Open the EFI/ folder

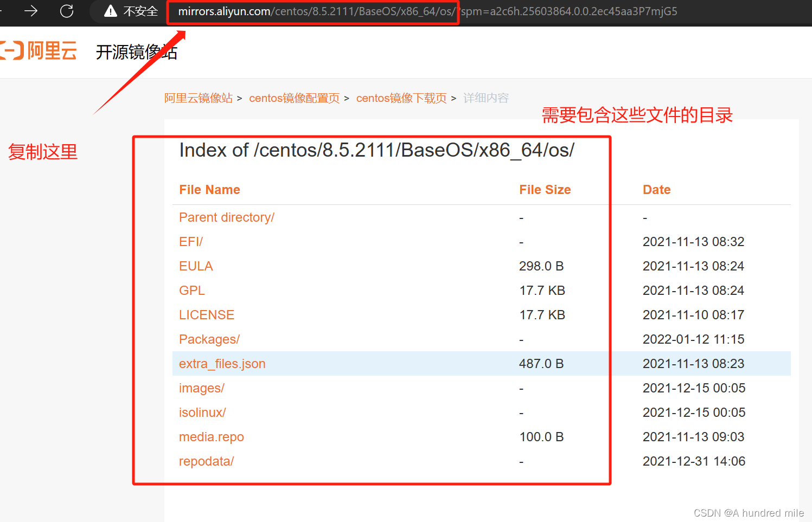(x=191, y=242)
